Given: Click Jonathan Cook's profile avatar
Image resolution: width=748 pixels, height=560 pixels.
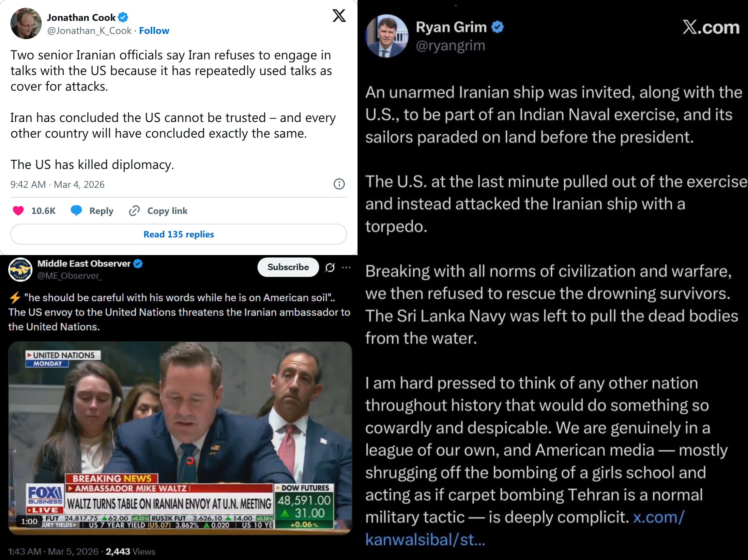Looking at the screenshot, I should [26, 24].
